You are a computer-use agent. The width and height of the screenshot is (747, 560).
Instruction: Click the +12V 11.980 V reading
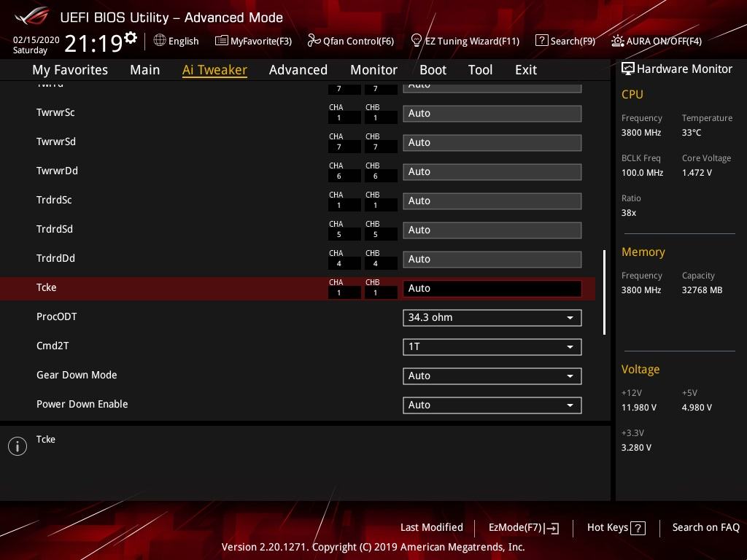639,407
